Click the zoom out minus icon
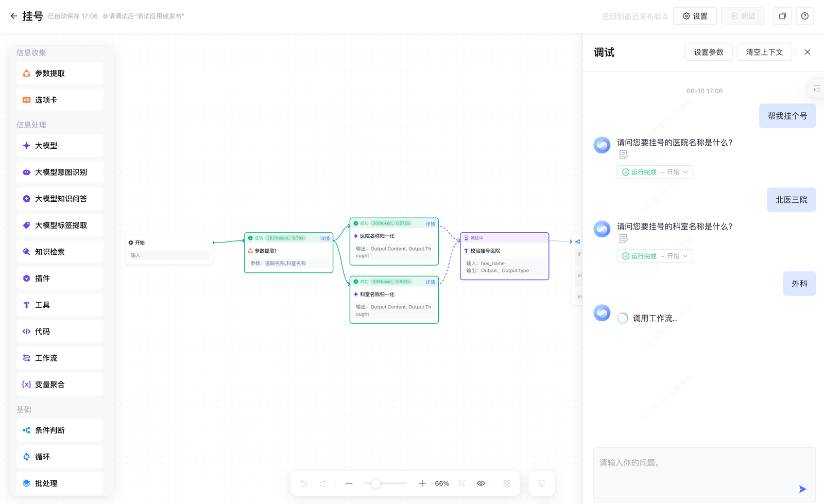Image resolution: width=824 pixels, height=504 pixels. tap(349, 483)
